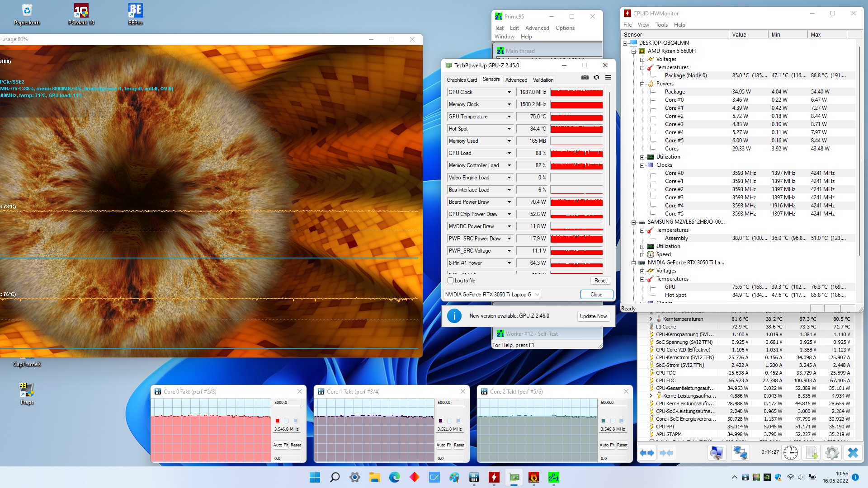
Task: Open the Fraps desktop icon
Action: tap(27, 393)
